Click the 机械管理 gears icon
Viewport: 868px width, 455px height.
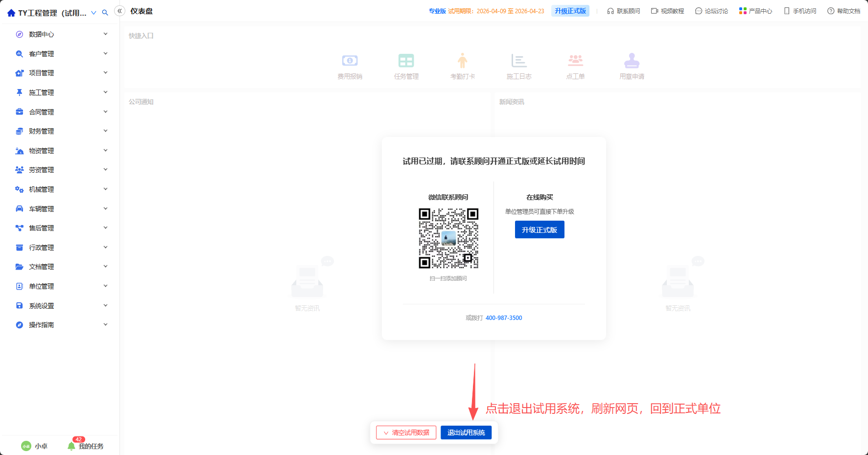pyautogui.click(x=20, y=189)
